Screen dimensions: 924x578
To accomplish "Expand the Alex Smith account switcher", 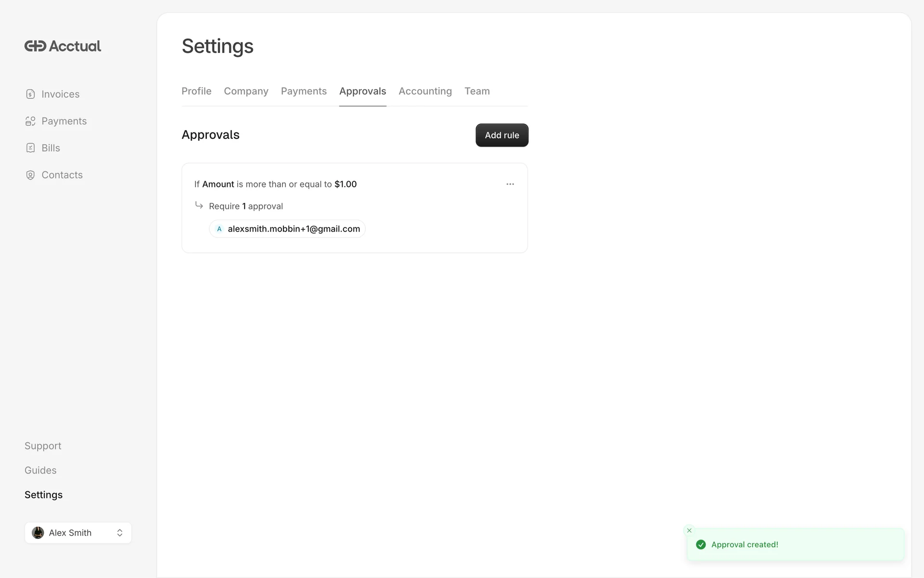I will point(119,533).
